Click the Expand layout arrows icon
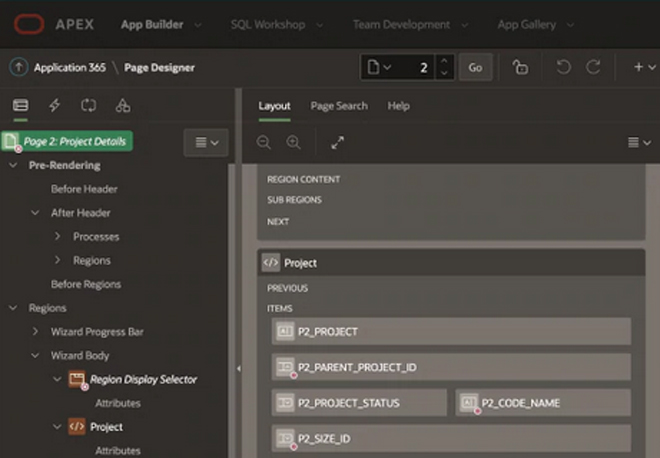 (338, 143)
